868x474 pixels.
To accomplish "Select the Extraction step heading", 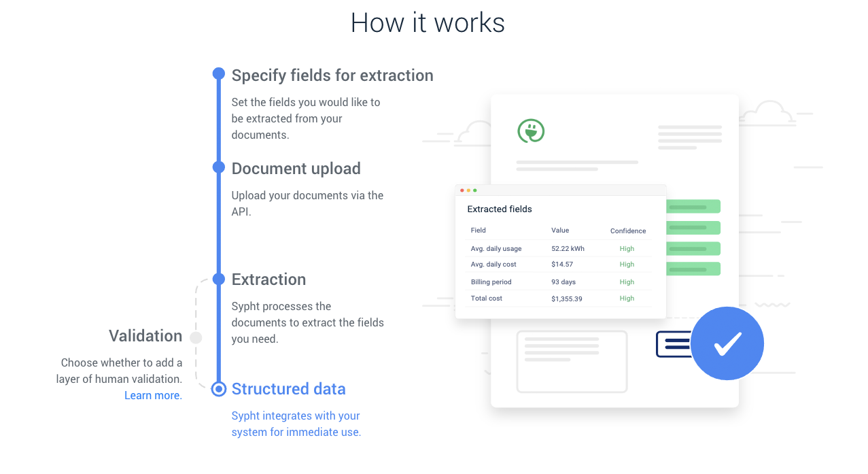I will click(268, 280).
